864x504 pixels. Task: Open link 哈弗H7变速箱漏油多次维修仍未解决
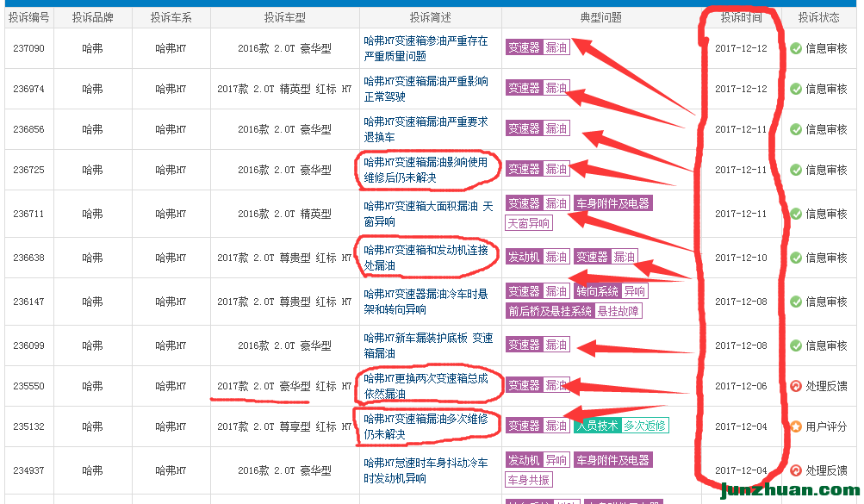426,426
